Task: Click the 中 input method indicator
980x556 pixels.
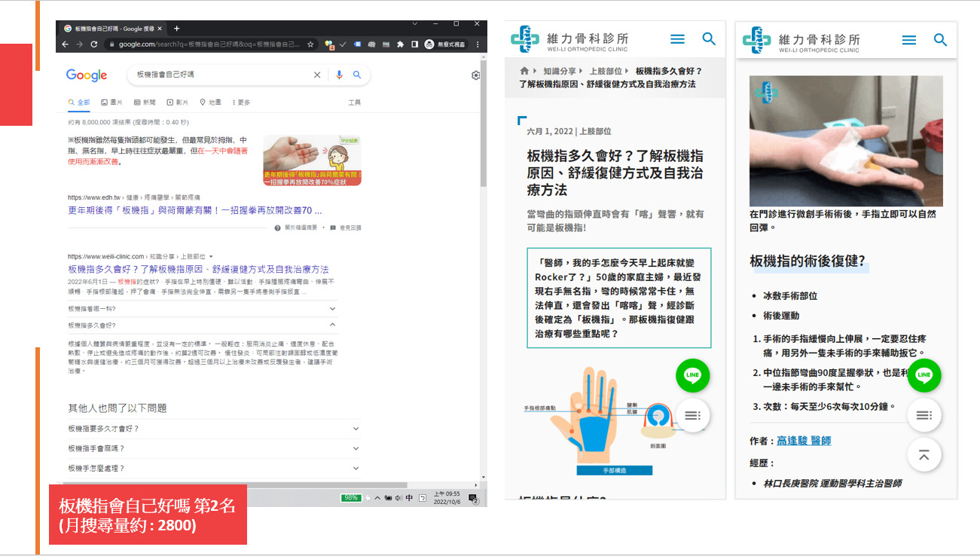Action: point(409,498)
